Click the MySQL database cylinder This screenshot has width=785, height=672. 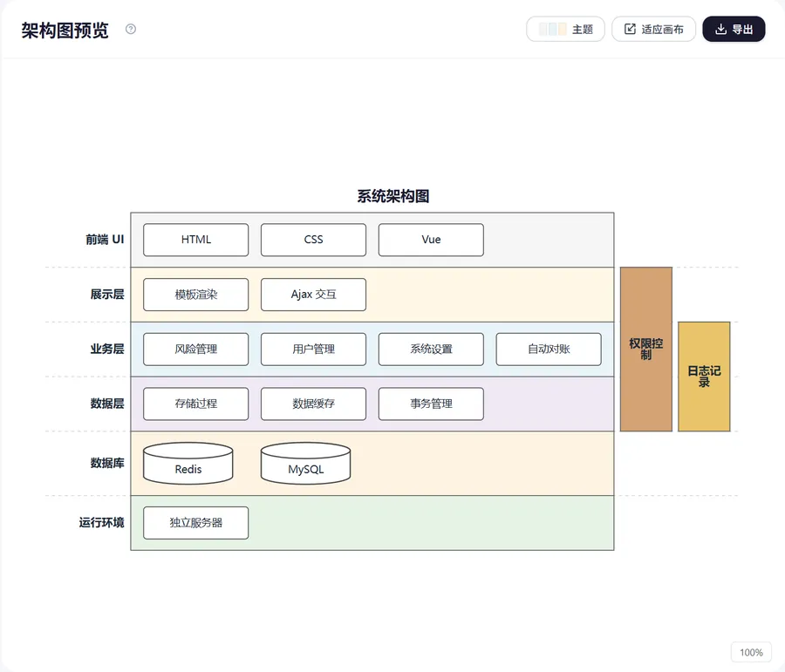click(x=305, y=464)
